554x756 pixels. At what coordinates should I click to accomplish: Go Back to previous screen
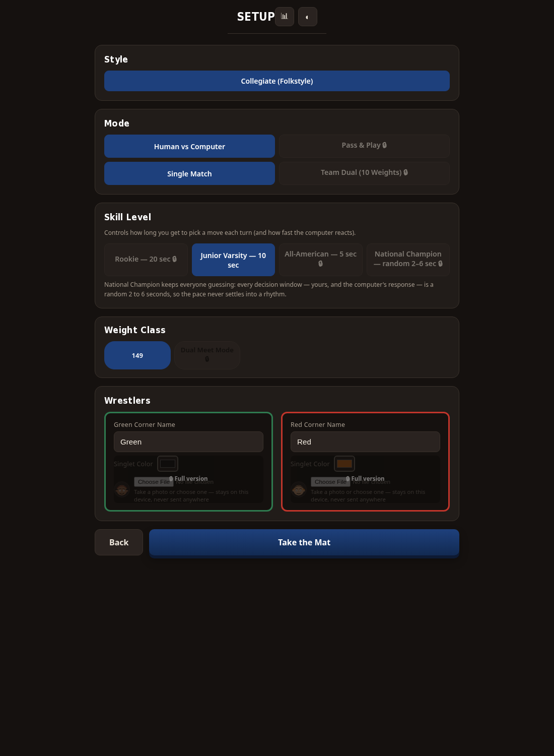point(119,542)
